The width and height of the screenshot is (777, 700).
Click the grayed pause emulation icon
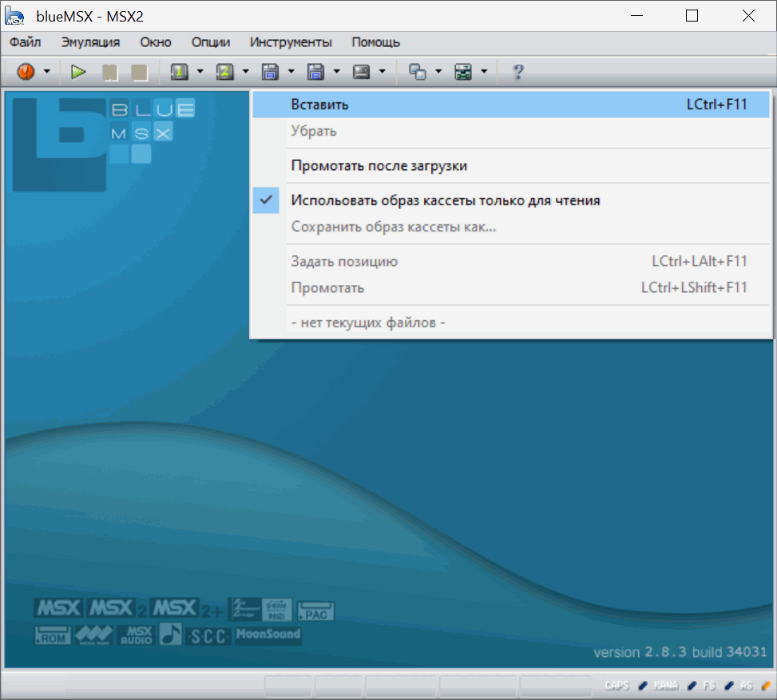pyautogui.click(x=109, y=73)
